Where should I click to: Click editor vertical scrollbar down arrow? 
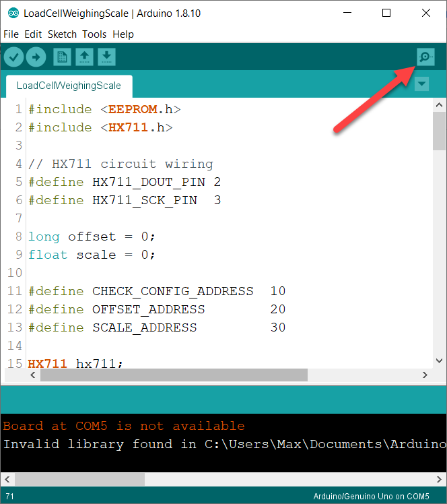pos(440,360)
